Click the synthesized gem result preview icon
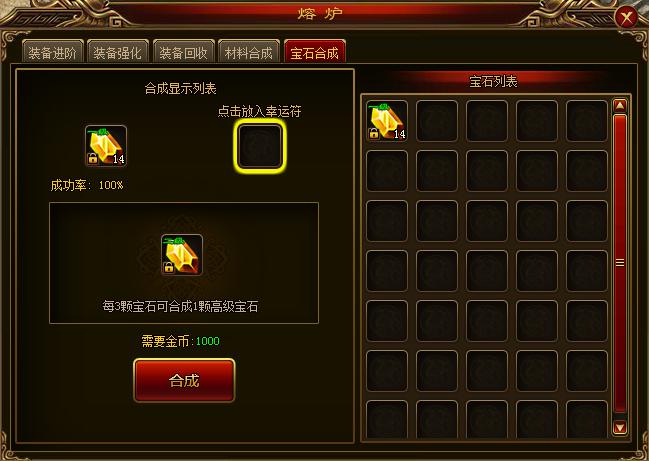Viewport: 649px width, 461px height. 182,255
